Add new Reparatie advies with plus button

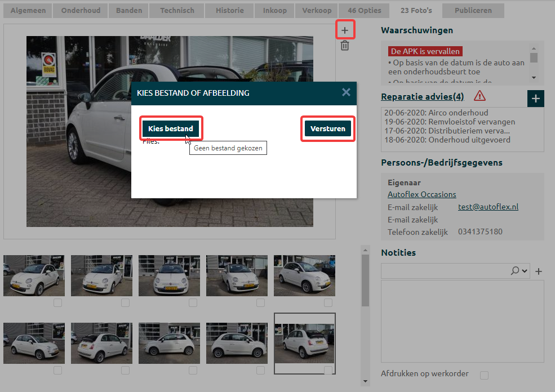click(x=535, y=99)
